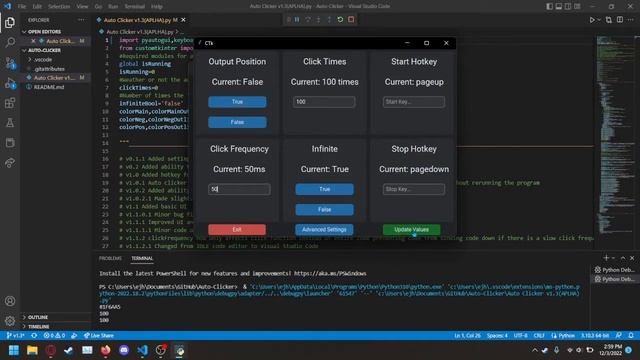Open Firefox from the taskbar
640x360 pixels.
tap(105, 350)
